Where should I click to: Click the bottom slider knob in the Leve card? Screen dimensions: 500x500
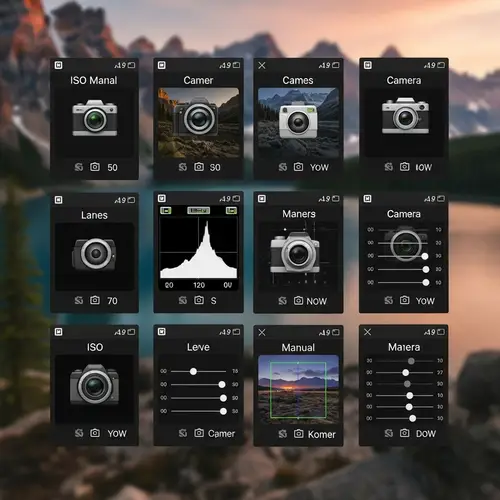(x=223, y=411)
